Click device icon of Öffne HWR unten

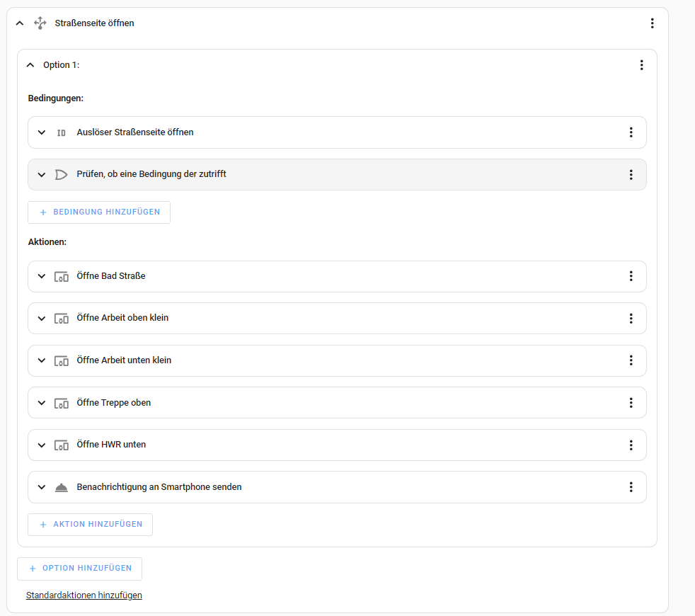62,445
